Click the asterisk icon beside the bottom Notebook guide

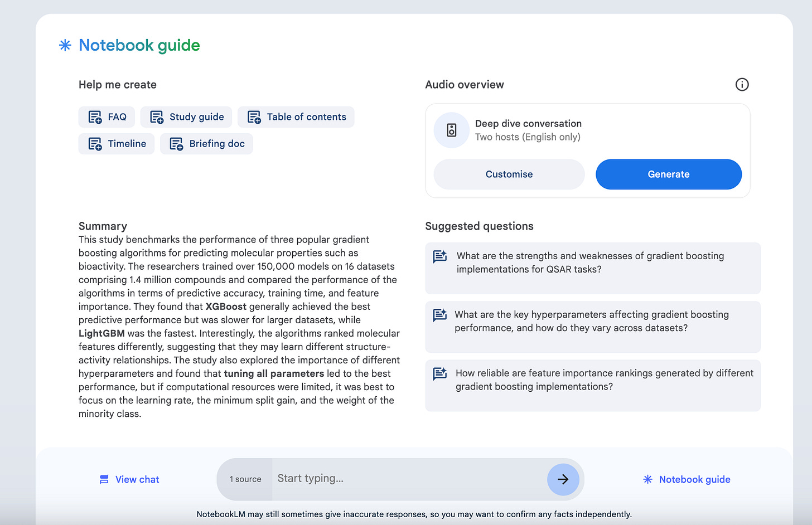647,479
